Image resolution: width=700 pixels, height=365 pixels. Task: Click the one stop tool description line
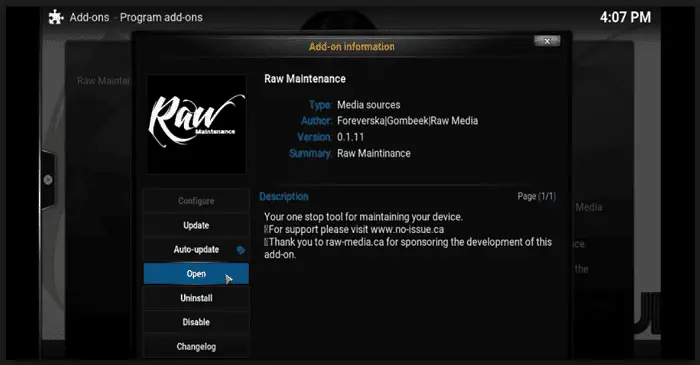[363, 217]
